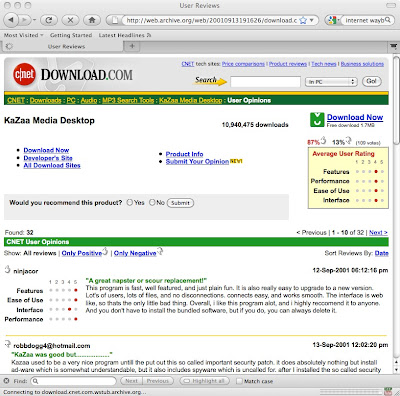This screenshot has height=396, width=400.
Task: Click thumbs-down icon next to 13%
Action: click(x=348, y=140)
